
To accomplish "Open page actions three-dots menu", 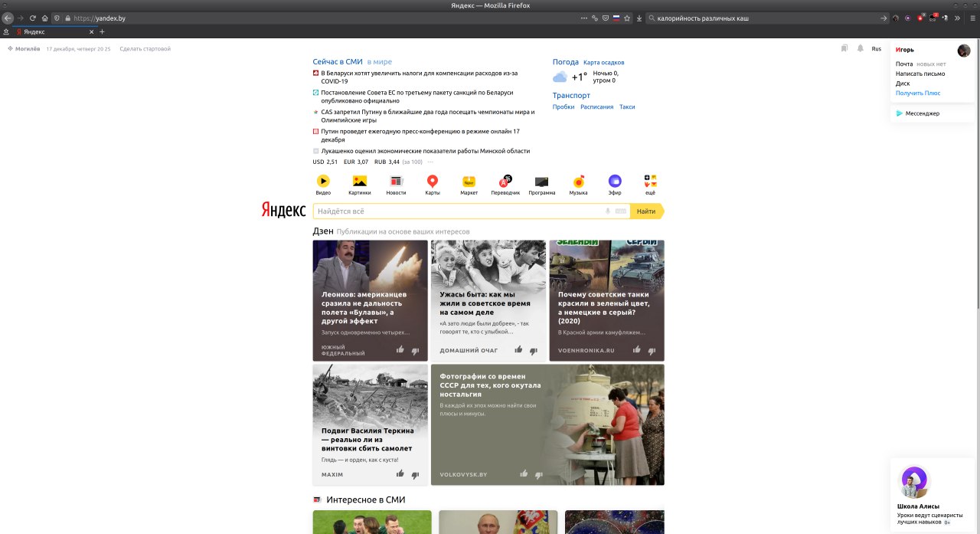I will (x=584, y=18).
